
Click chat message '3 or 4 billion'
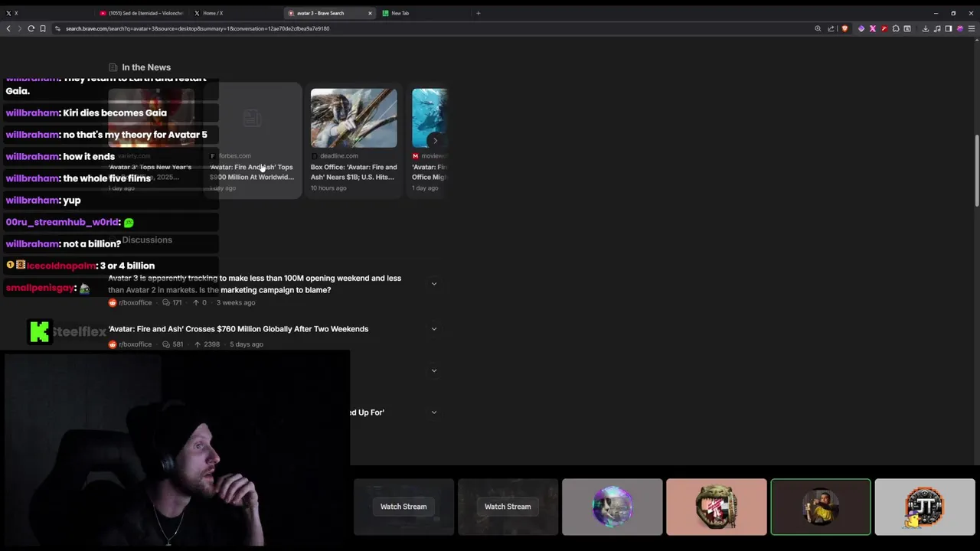click(x=127, y=266)
